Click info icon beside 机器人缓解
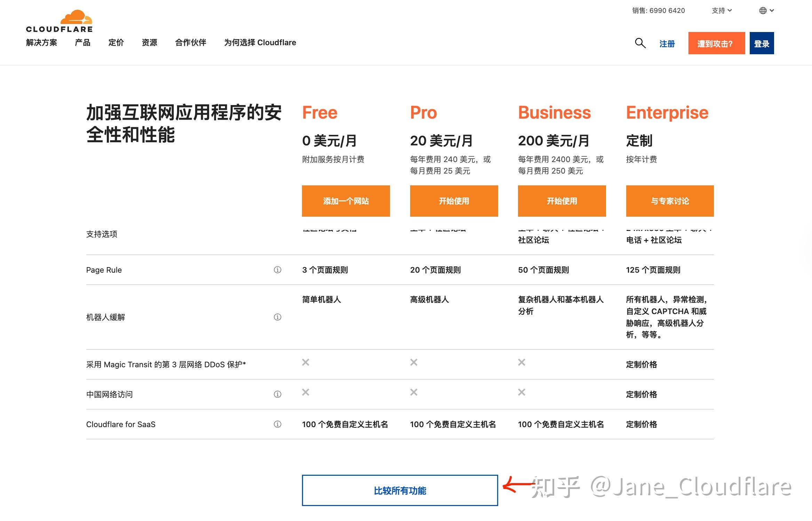Image resolution: width=812 pixels, height=521 pixels. (x=277, y=317)
